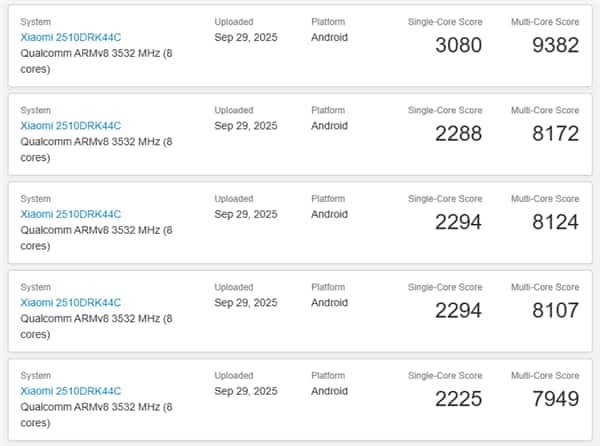Click the 8124 multi-core score
Screen dimensions: 600x446
pyautogui.click(x=555, y=221)
